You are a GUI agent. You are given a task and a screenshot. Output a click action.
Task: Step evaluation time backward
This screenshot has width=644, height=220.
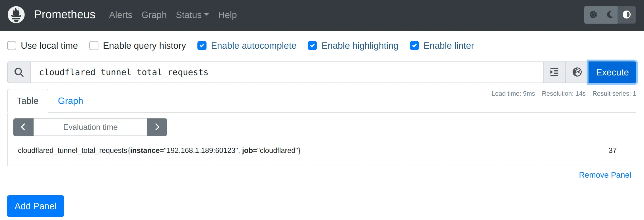(23, 127)
